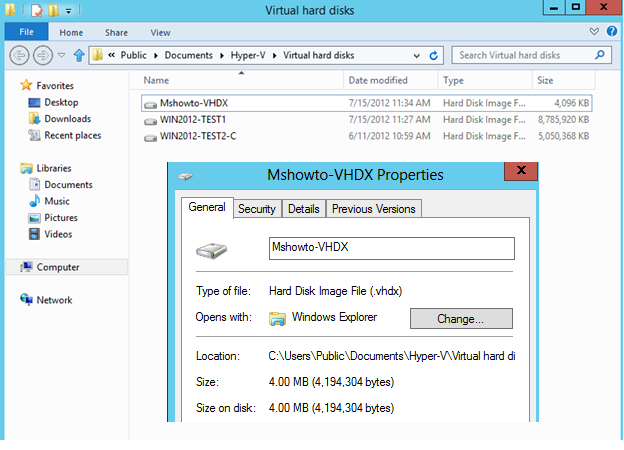Show hidden breadcrumb path chevrons

[112, 55]
